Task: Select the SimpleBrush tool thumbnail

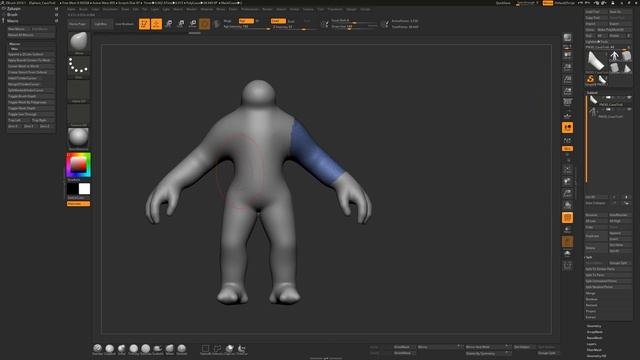Action: [x=590, y=79]
